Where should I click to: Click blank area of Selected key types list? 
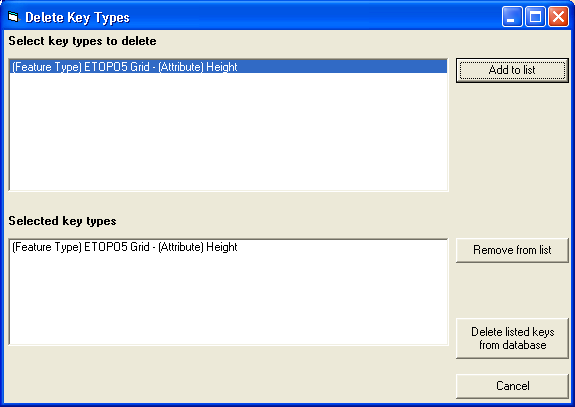(x=228, y=299)
